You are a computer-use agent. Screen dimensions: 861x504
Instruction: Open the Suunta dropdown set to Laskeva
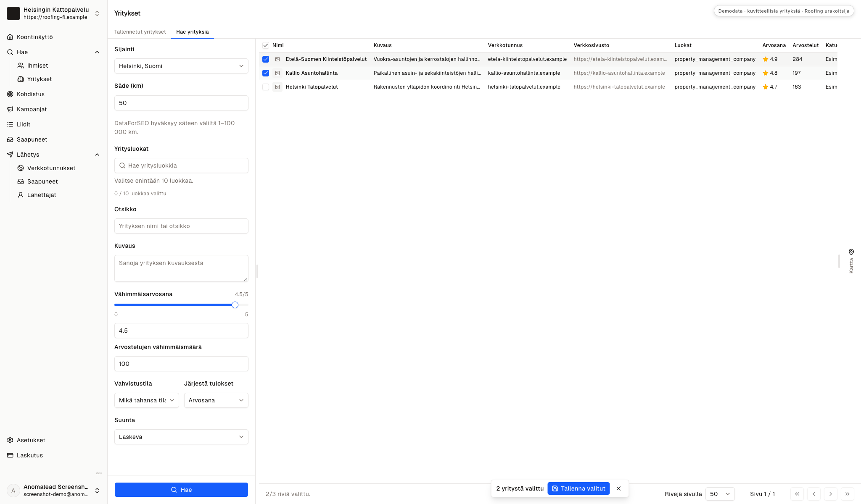(x=181, y=437)
